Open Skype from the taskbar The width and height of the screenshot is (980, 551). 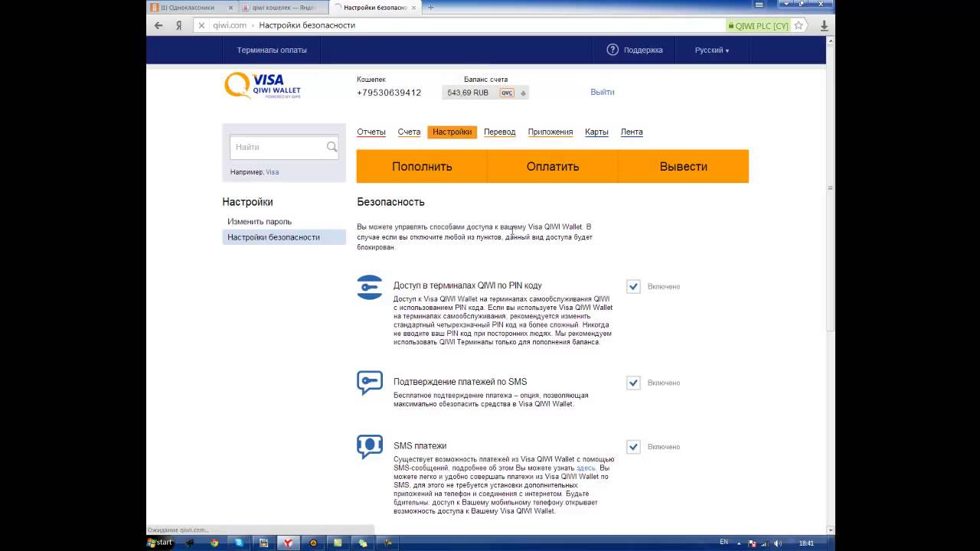239,543
